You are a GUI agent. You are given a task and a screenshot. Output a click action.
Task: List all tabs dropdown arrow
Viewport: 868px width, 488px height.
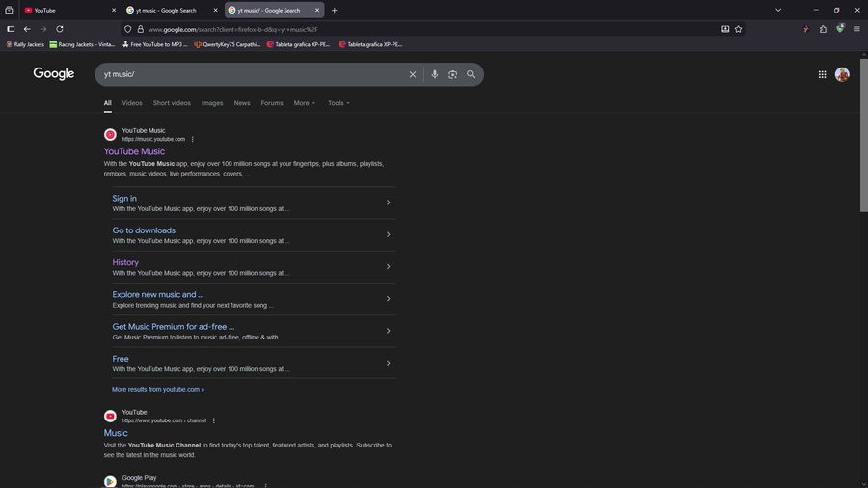(778, 10)
